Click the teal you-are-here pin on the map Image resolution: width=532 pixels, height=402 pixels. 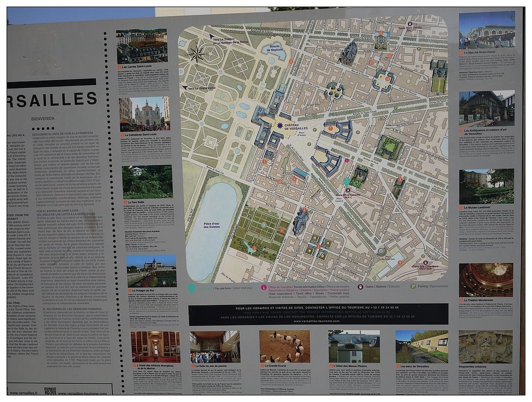[x=347, y=181]
